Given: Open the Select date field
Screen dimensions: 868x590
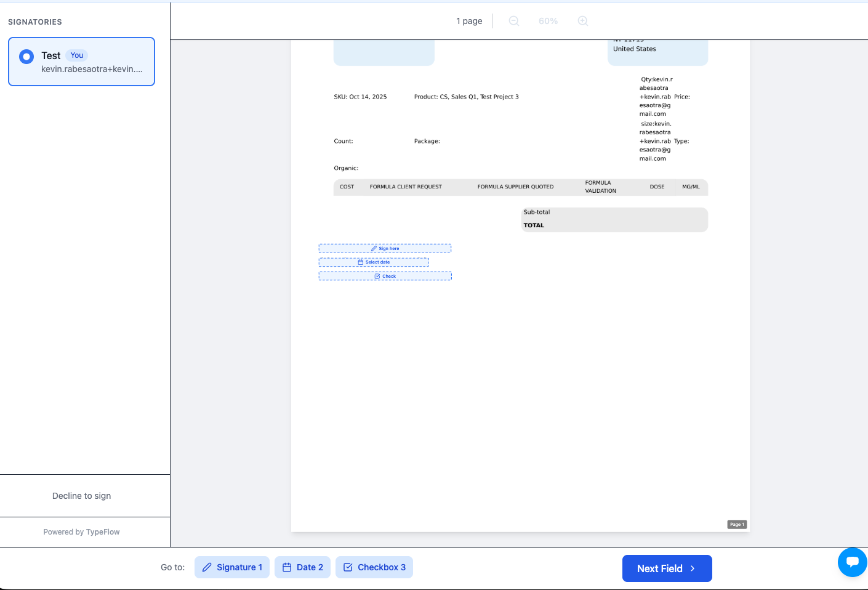Looking at the screenshot, I should (x=374, y=262).
